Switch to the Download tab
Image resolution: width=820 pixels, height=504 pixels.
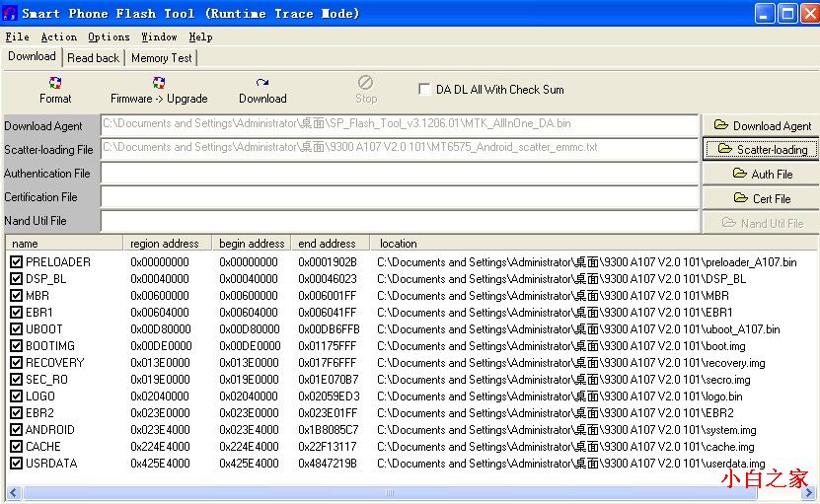32,56
